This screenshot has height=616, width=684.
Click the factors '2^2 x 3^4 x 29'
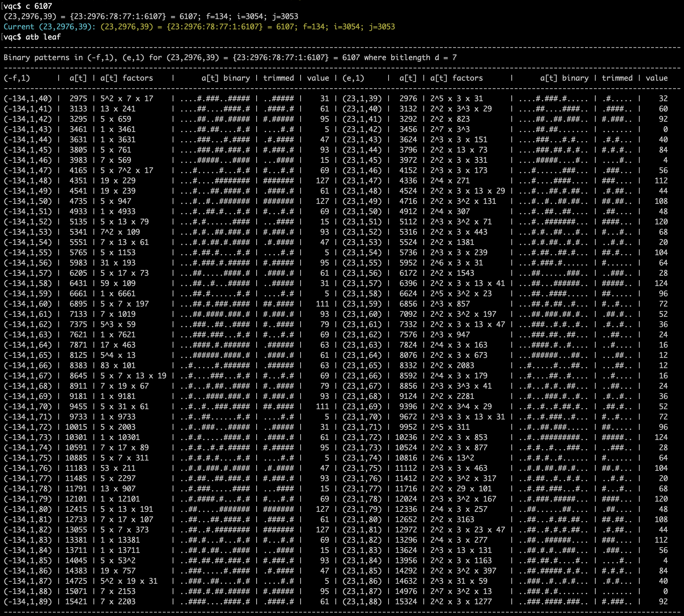click(x=461, y=407)
